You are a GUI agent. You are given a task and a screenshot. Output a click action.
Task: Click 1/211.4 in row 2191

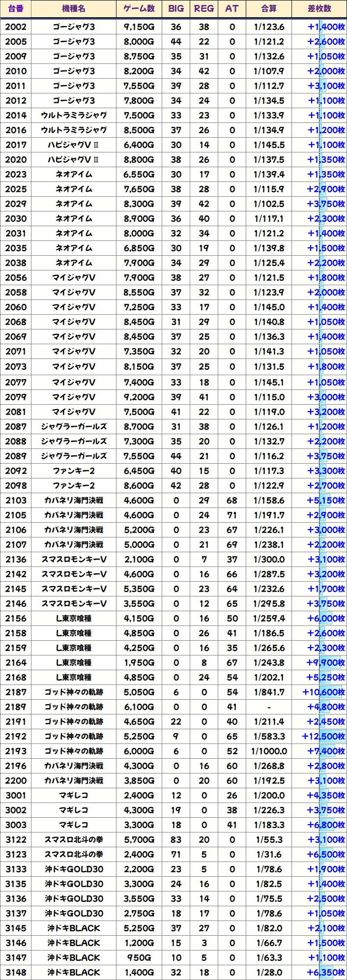269,721
